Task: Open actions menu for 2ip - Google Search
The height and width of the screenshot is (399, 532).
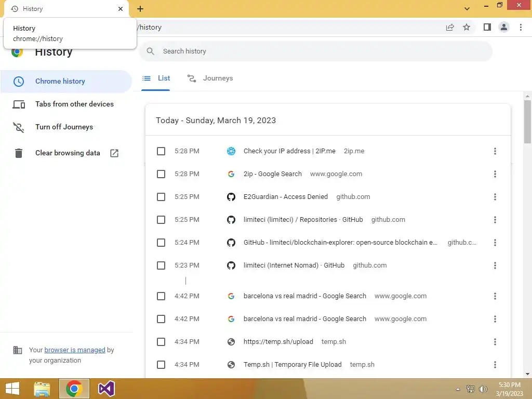Action: coord(495,174)
